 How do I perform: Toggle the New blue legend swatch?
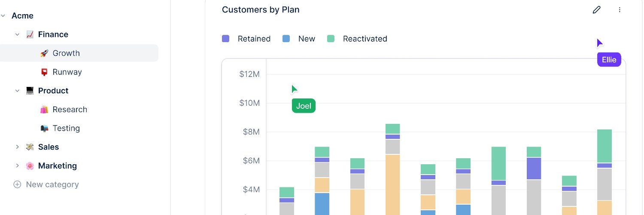(286, 39)
